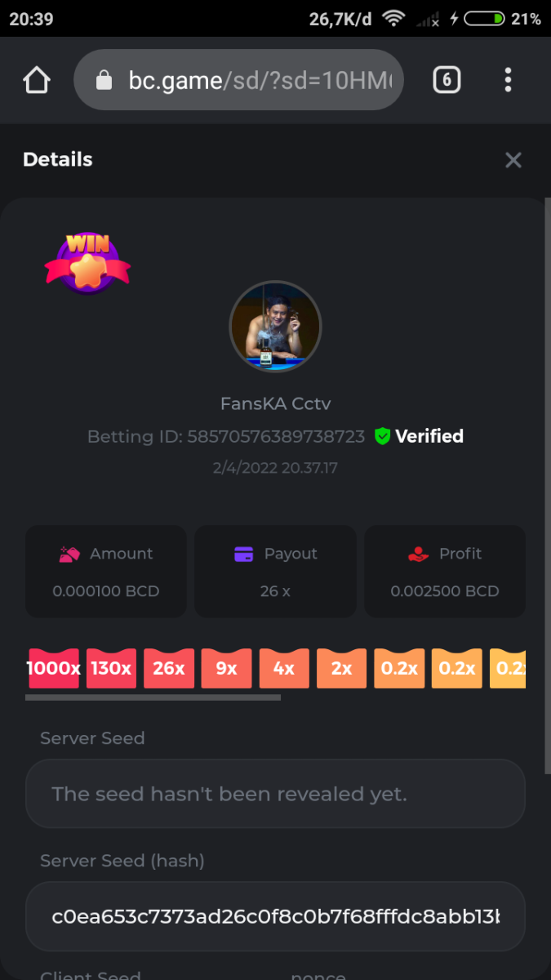This screenshot has height=980, width=551.
Task: Select the 26x multiplier tile
Action: (169, 668)
